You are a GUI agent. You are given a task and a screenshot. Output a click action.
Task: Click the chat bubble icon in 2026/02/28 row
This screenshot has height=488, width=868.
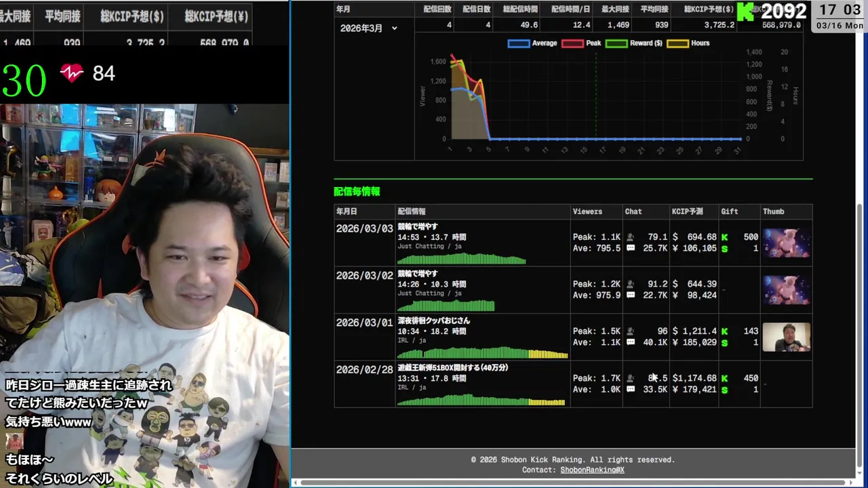coord(631,390)
